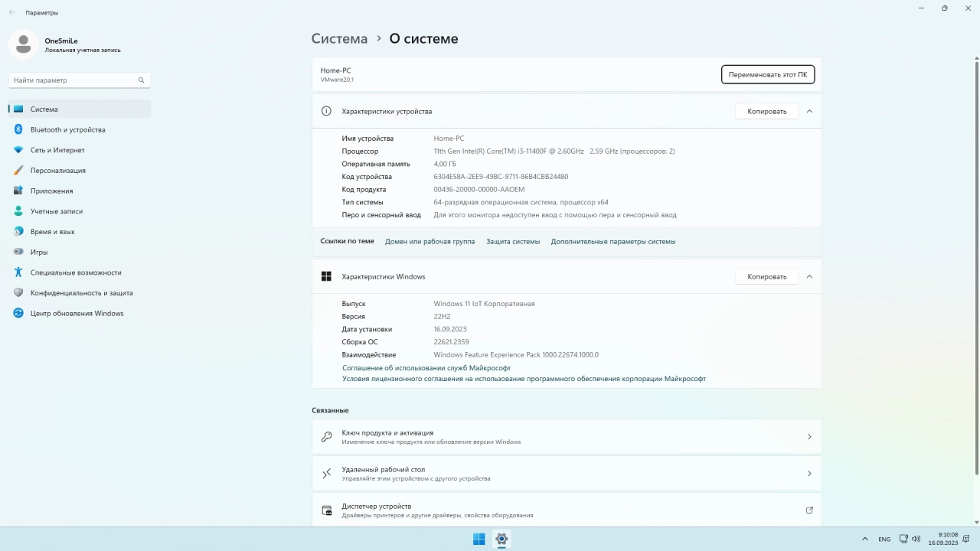The width and height of the screenshot is (980, 551).
Task: Click the Найти параметр search field
Action: [x=80, y=80]
